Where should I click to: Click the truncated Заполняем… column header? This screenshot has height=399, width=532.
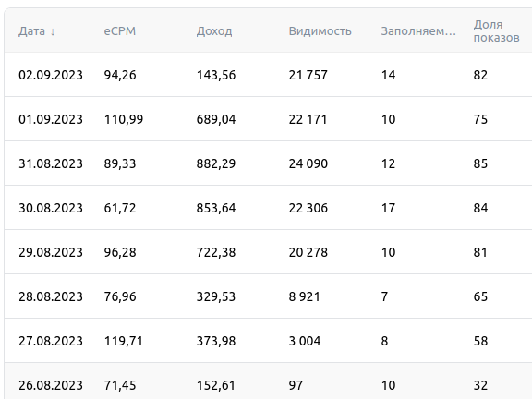[x=418, y=31]
